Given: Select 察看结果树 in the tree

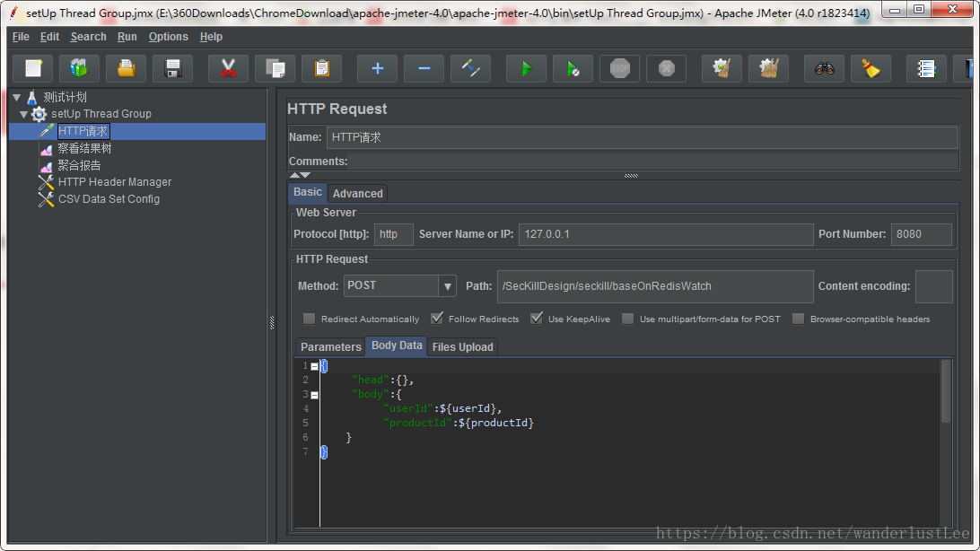Looking at the screenshot, I should tap(84, 149).
